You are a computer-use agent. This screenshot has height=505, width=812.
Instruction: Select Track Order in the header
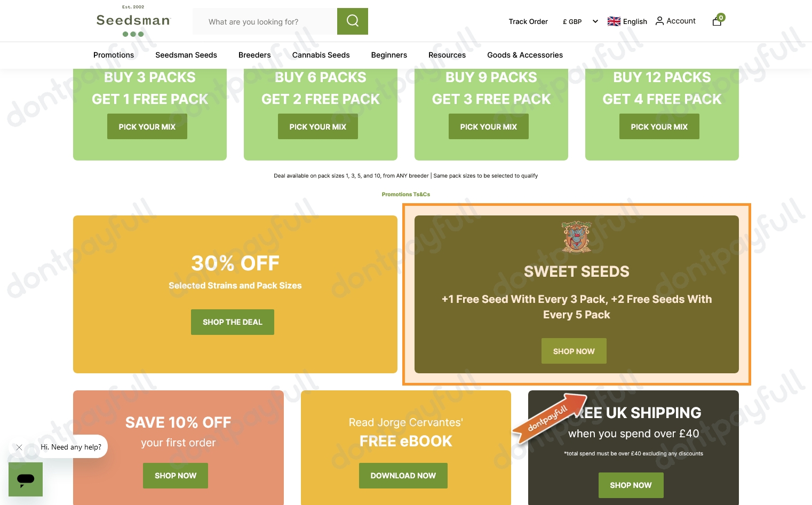point(528,21)
